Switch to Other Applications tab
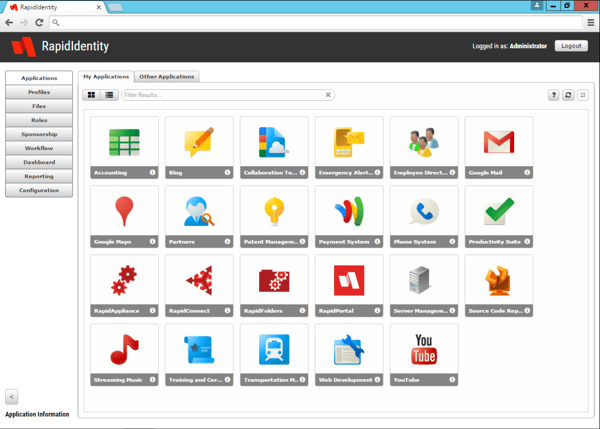600x429 pixels. [x=166, y=77]
